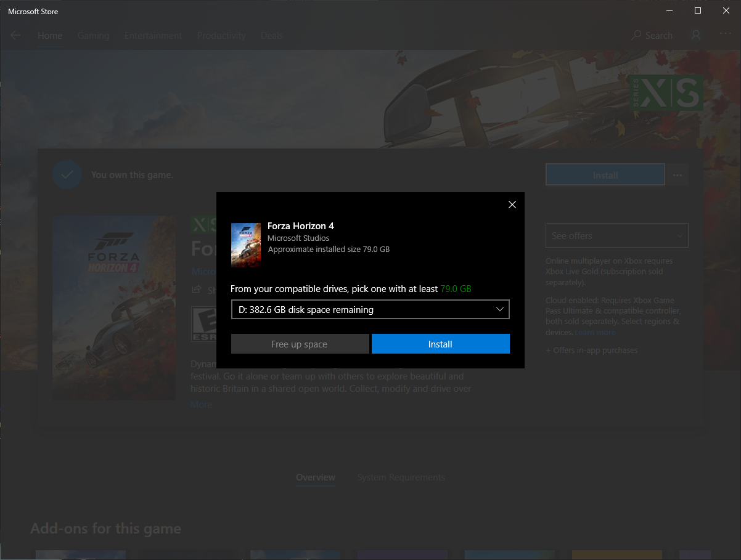This screenshot has height=560, width=741.
Task: Click the Search icon
Action: [x=637, y=35]
